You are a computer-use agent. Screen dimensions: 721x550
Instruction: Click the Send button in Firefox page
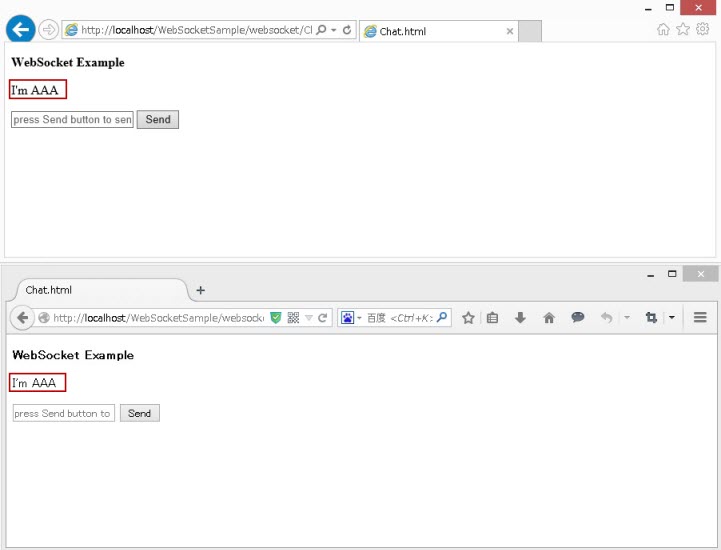click(x=140, y=413)
